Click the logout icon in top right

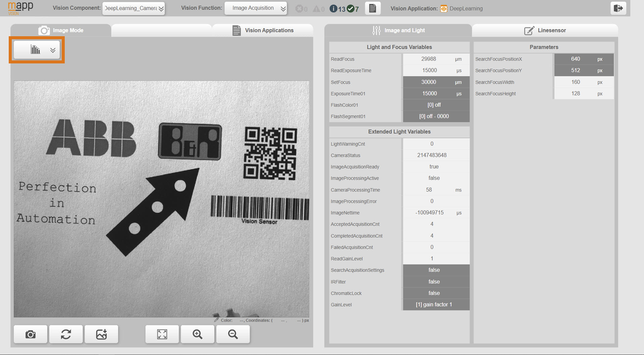coord(618,8)
